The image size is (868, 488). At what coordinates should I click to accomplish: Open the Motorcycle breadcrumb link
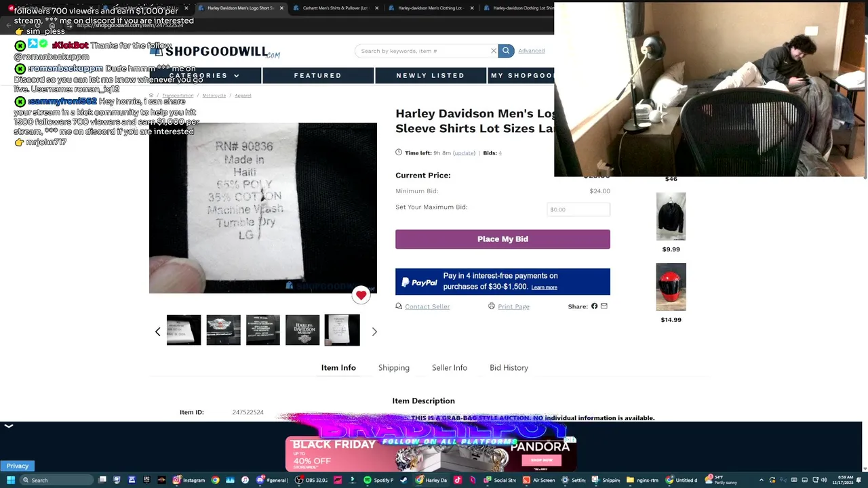pos(214,96)
